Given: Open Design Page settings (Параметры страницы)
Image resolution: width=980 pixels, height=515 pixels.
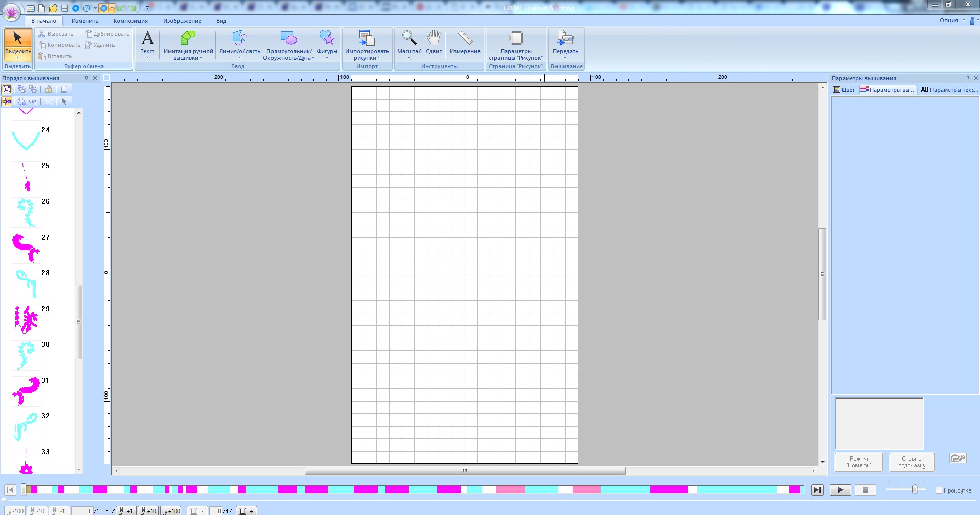Looking at the screenshot, I should [515, 43].
